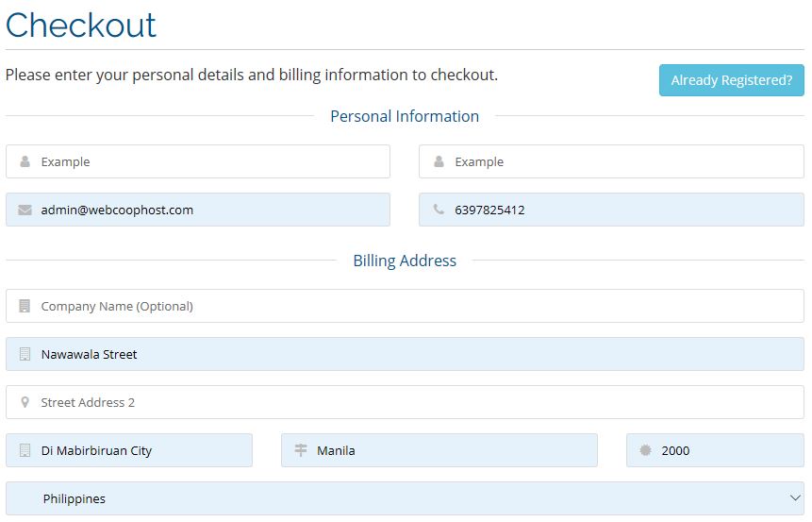Click the email field with admin@webcoophost.com
812x522 pixels.
198,210
